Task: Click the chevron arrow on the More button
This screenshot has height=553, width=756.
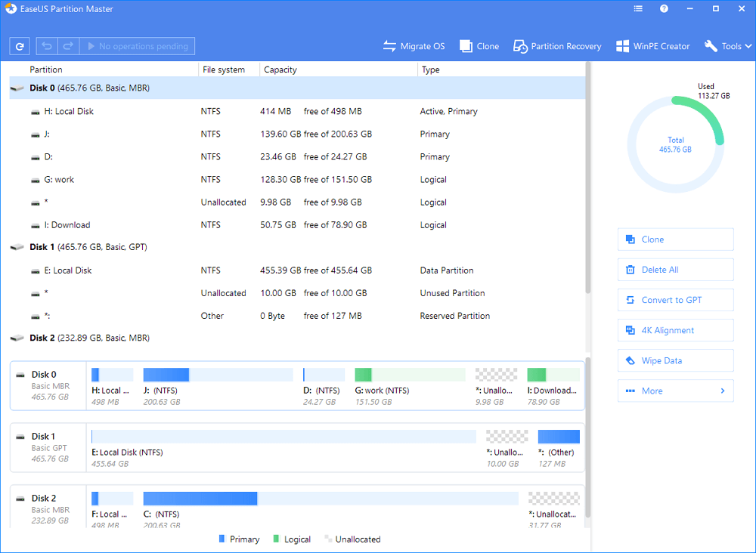Action: (722, 391)
